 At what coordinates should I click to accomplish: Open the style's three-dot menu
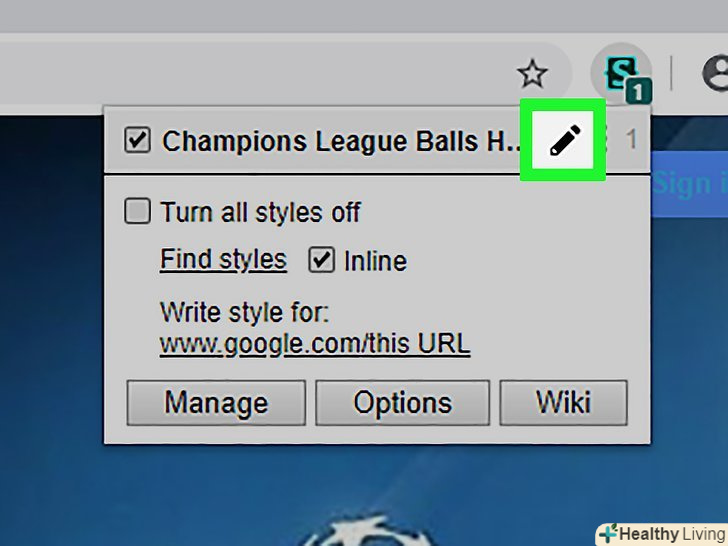[604, 139]
